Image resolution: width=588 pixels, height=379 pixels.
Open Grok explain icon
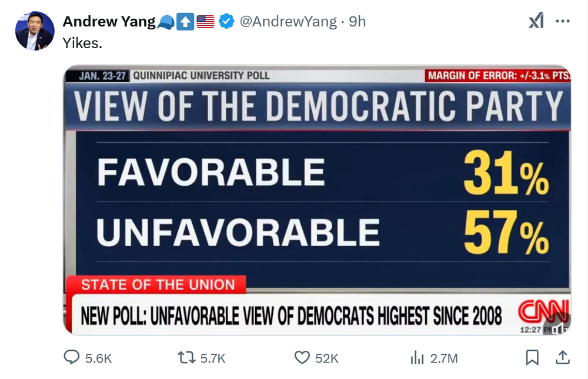[536, 22]
